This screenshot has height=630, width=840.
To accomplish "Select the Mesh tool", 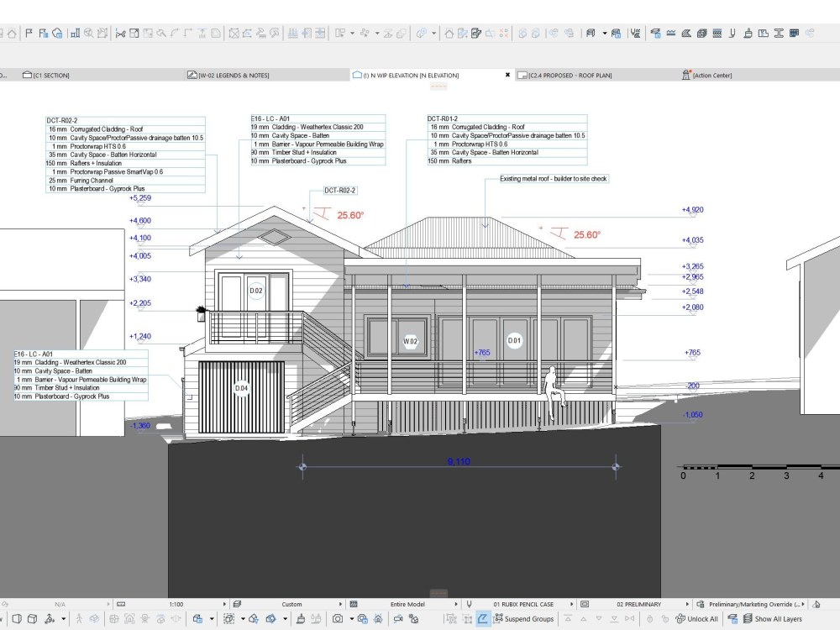I will click(670, 34).
